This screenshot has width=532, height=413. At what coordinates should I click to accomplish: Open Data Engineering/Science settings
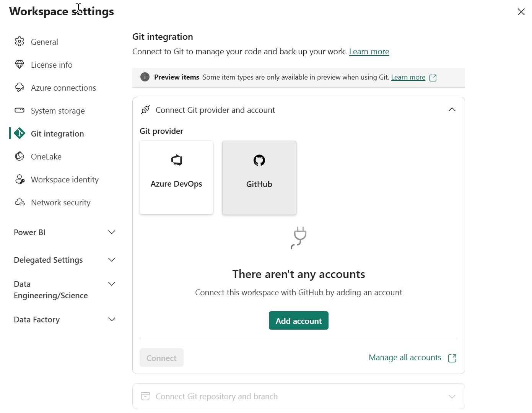pyautogui.click(x=111, y=284)
